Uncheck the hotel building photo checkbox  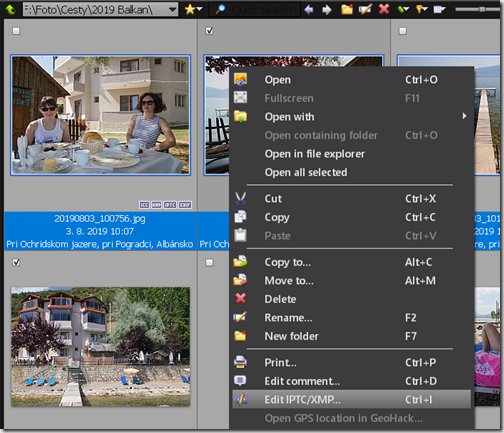click(x=16, y=263)
